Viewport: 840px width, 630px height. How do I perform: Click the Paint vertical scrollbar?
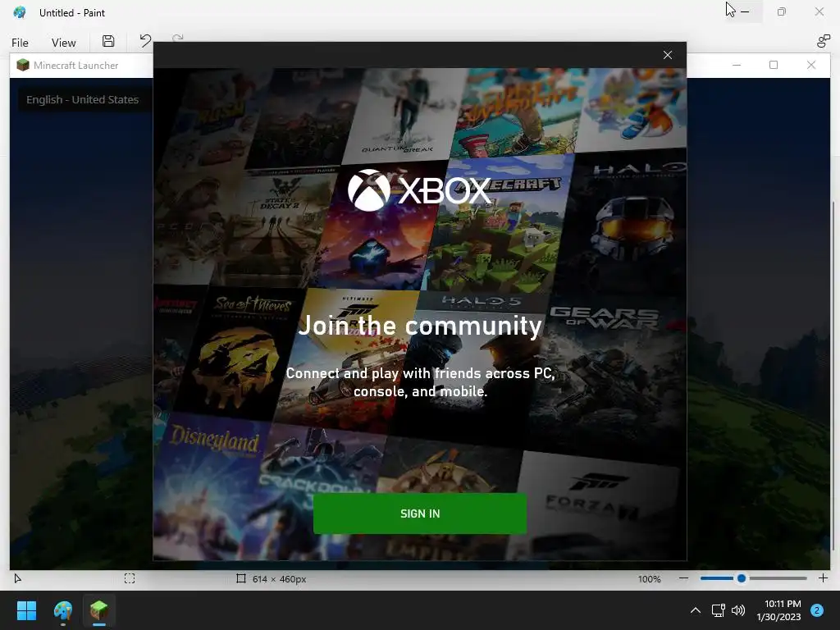833,375
